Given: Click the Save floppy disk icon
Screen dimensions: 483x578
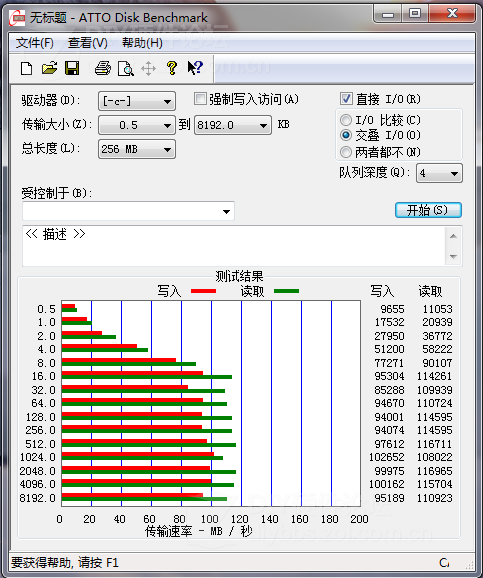Looking at the screenshot, I should (72, 69).
